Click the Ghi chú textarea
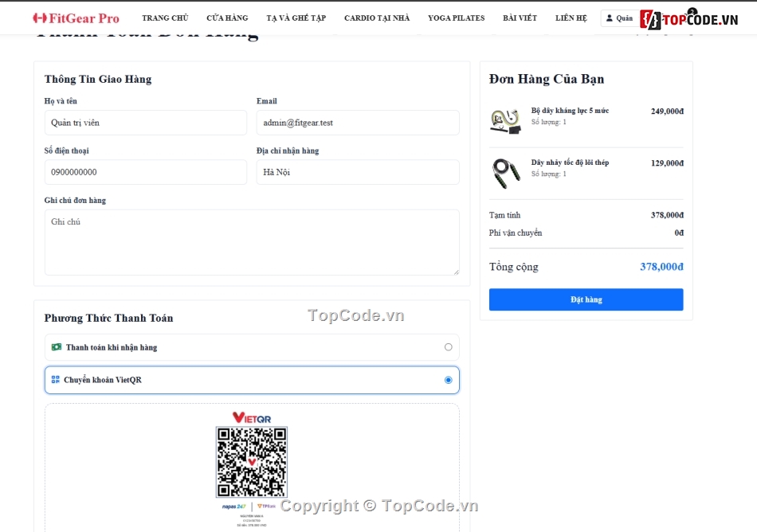757x532 pixels. tap(252, 242)
